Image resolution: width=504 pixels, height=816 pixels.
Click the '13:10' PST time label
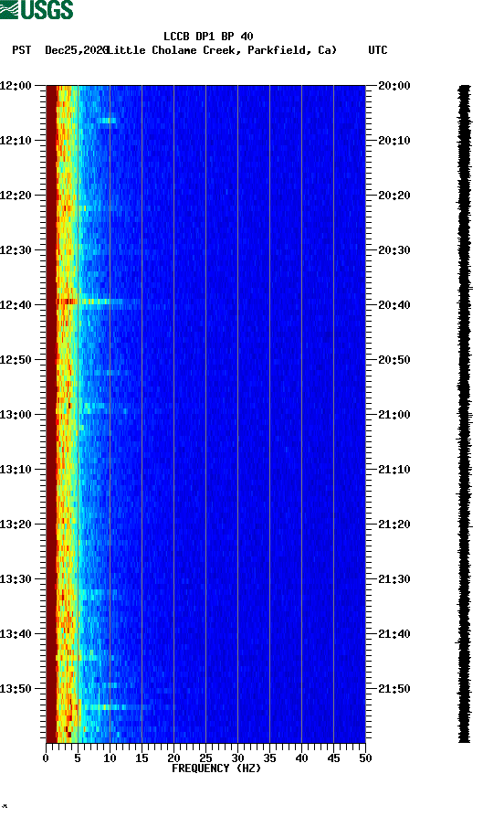coord(16,470)
